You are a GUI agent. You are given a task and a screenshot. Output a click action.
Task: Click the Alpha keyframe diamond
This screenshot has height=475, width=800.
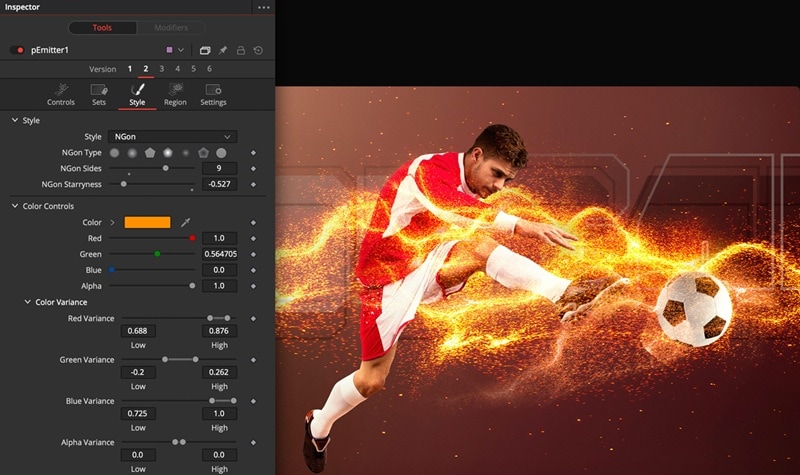point(253,286)
